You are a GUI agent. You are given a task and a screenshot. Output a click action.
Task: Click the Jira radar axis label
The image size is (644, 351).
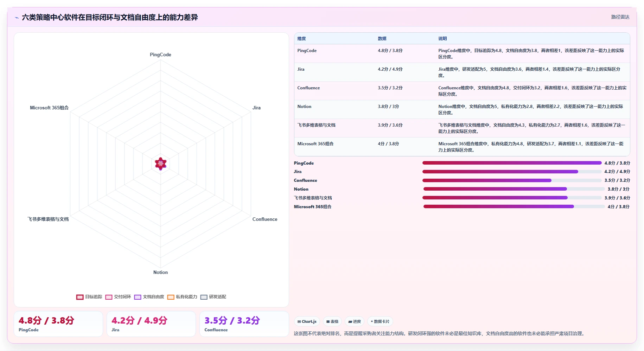[256, 108]
